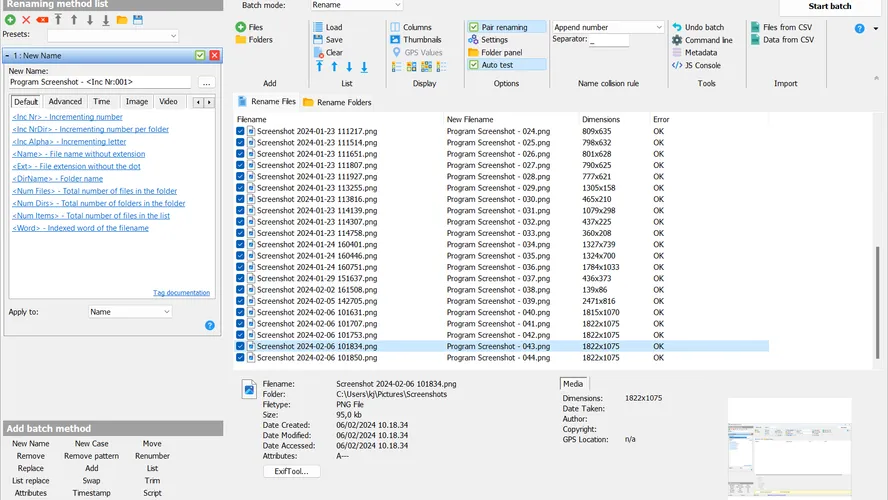Viewport: 888px width, 500px height.
Task: Switch to the Advanced tags tab
Action: coord(65,101)
